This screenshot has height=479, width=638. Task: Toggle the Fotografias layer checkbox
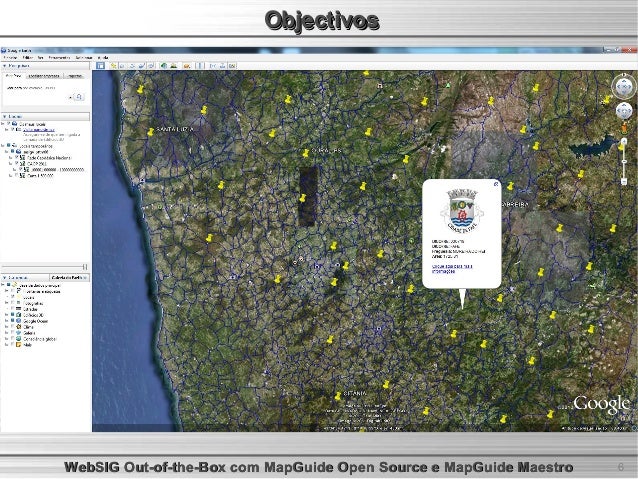13,303
